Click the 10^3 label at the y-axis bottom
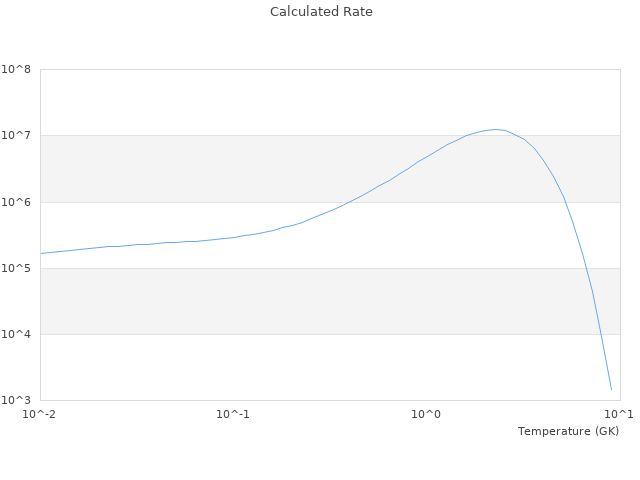The image size is (640, 480). pos(17,400)
